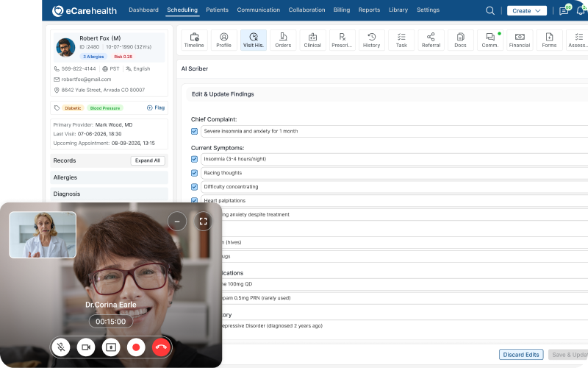Click the search magnifier icon
This screenshot has width=588, height=368.
(490, 10)
